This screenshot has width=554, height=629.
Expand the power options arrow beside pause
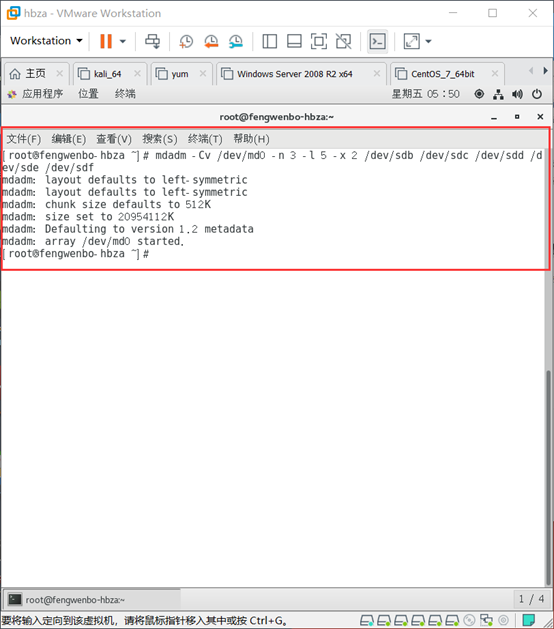click(123, 41)
